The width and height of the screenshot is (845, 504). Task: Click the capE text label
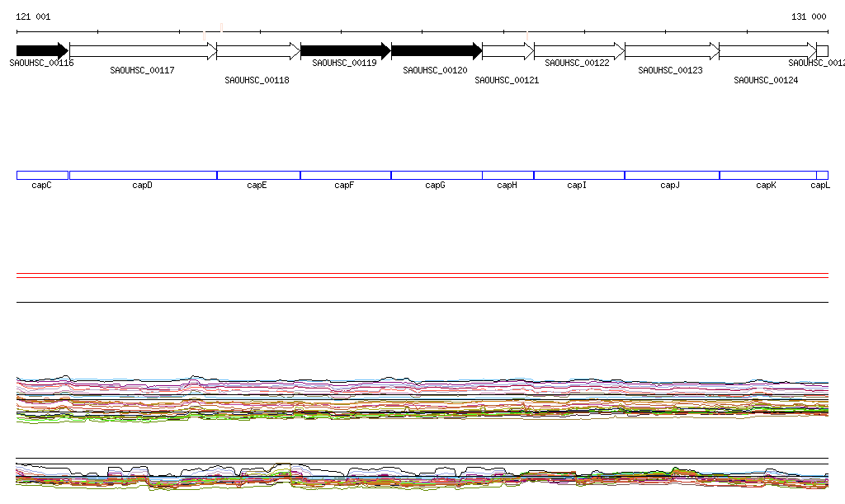click(x=257, y=186)
